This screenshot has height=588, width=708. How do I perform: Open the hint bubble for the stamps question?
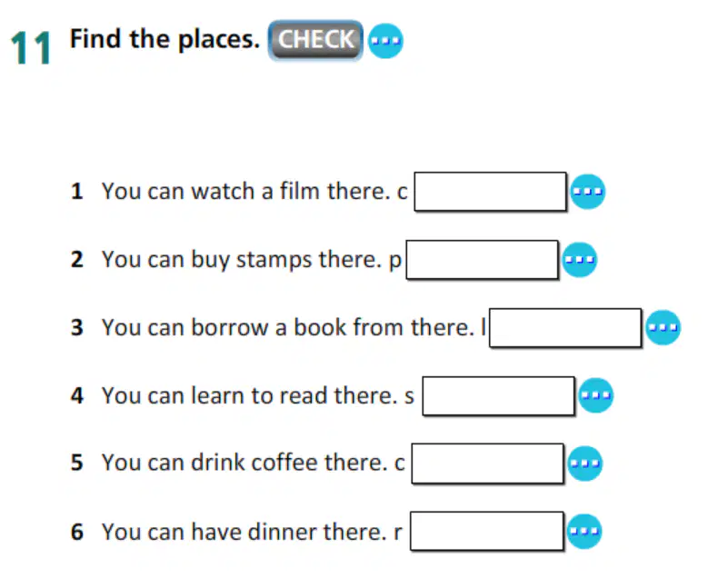579,260
